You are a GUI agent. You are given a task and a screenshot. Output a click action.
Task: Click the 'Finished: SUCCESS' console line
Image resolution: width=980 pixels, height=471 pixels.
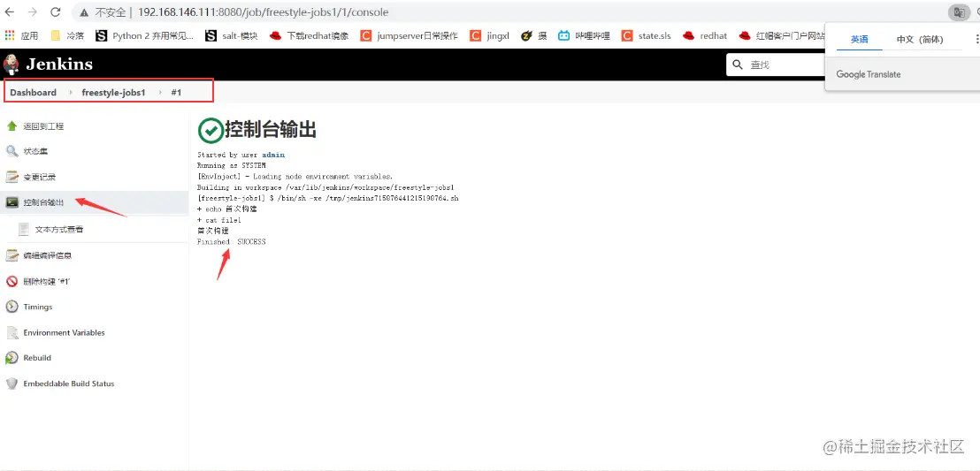[x=231, y=242]
